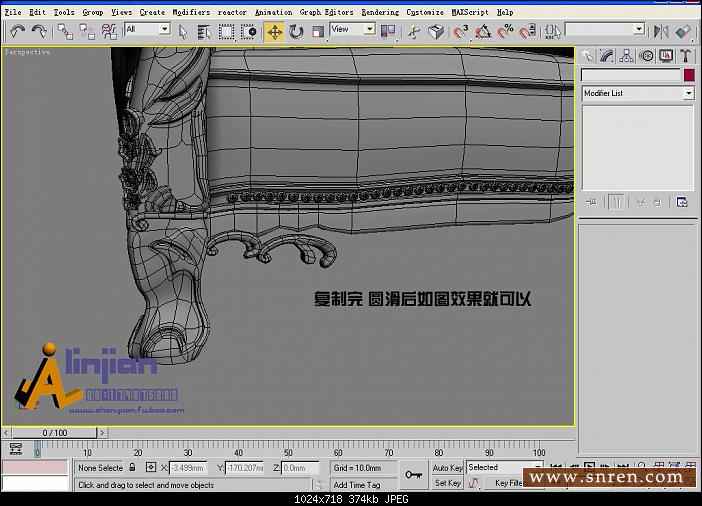Image resolution: width=702 pixels, height=506 pixels.
Task: Open the Rendering menu
Action: 379,12
